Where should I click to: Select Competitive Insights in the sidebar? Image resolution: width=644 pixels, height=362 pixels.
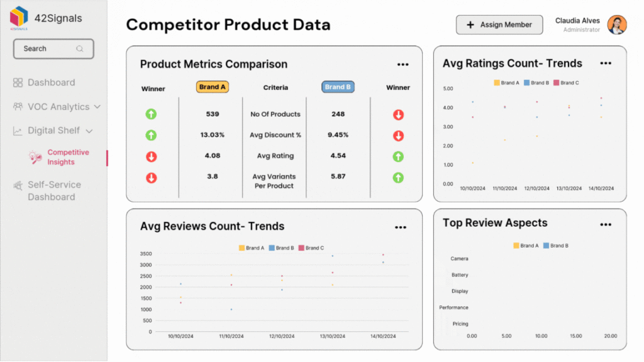click(69, 157)
